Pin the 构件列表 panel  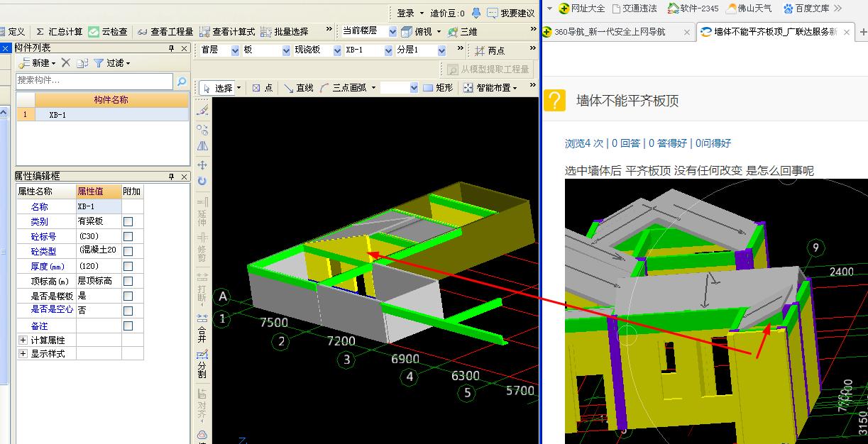[171, 48]
